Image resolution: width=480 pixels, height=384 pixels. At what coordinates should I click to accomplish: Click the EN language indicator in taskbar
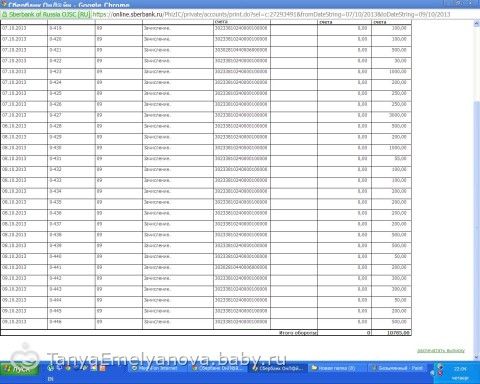(x=51, y=379)
